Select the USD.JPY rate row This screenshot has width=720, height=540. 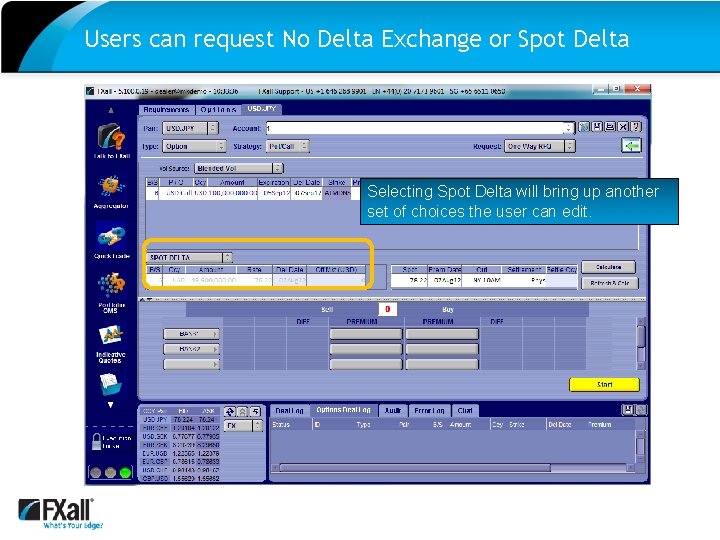pos(180,419)
